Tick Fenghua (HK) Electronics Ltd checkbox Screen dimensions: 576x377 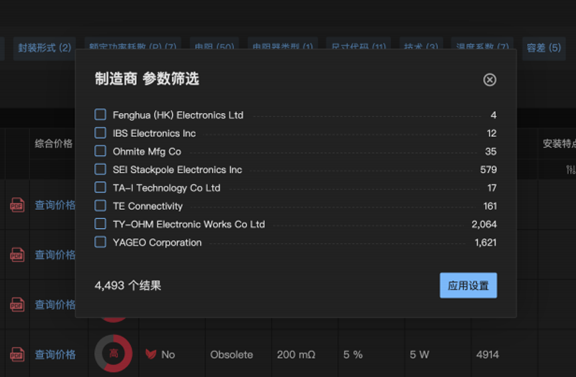100,115
